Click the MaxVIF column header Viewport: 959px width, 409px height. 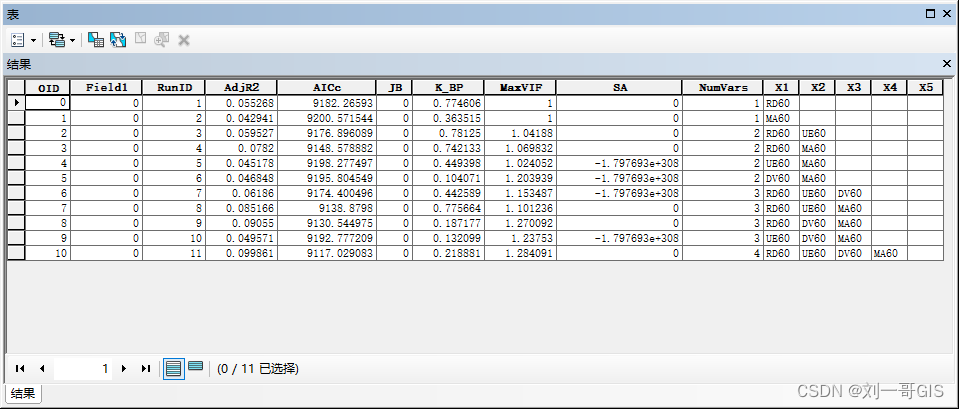pos(520,87)
